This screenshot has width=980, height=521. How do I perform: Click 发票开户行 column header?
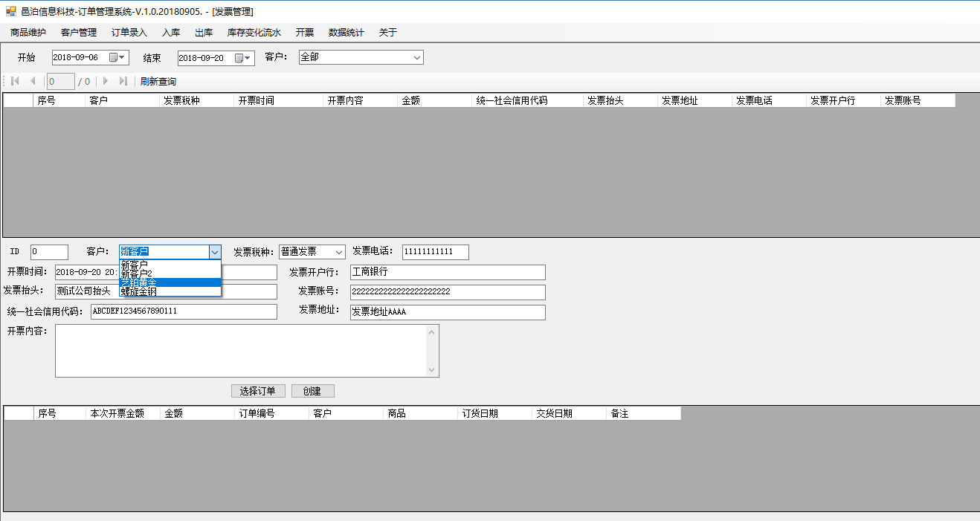point(844,100)
